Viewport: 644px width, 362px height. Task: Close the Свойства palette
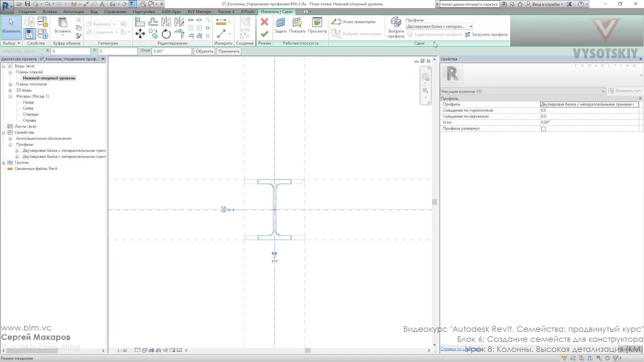(640, 59)
